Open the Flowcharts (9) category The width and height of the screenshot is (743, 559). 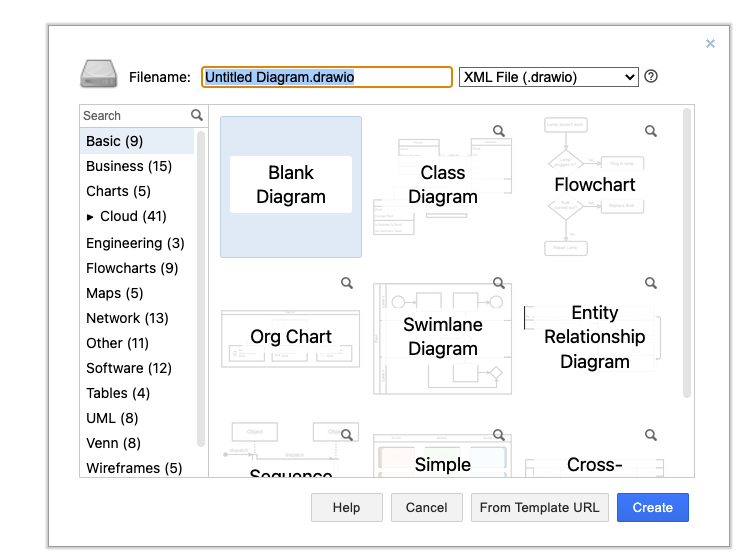132,268
